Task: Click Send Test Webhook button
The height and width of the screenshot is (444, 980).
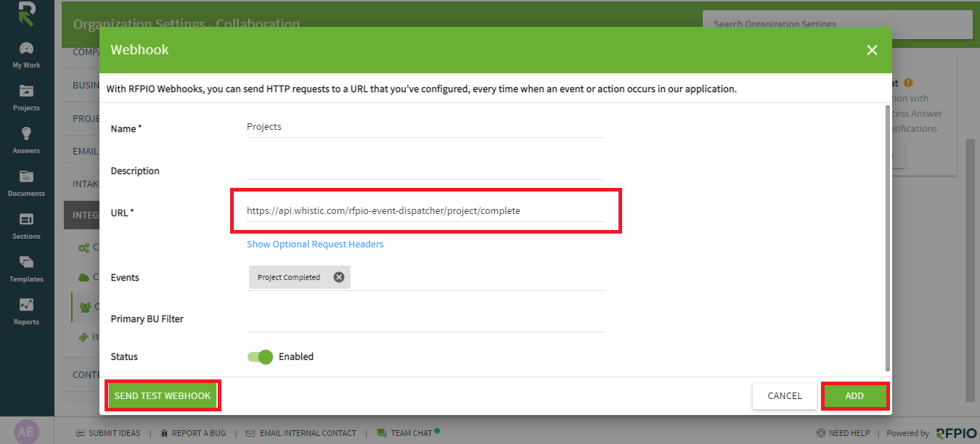Action: (x=163, y=396)
